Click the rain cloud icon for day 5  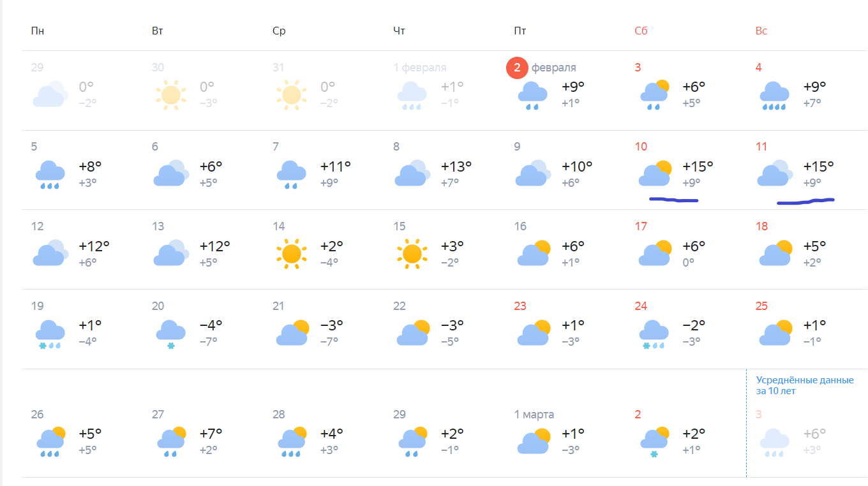pyautogui.click(x=50, y=175)
